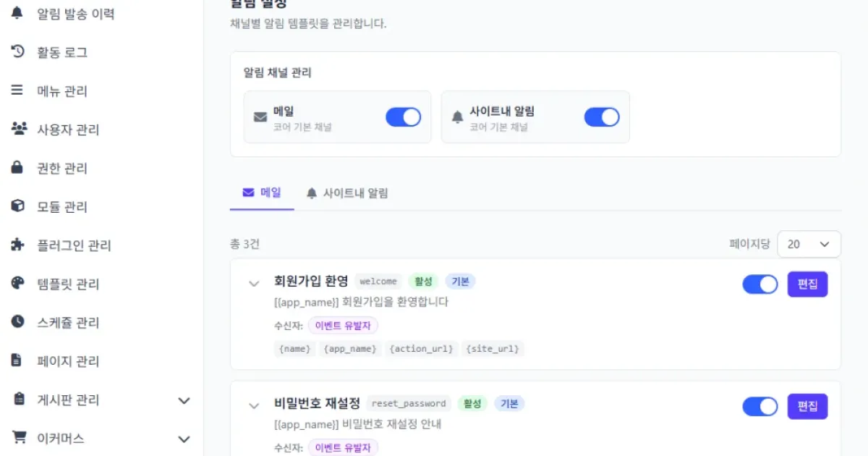The image size is (868, 456).
Task: Open 페이지 관리 in the sidebar
Action: 68,361
